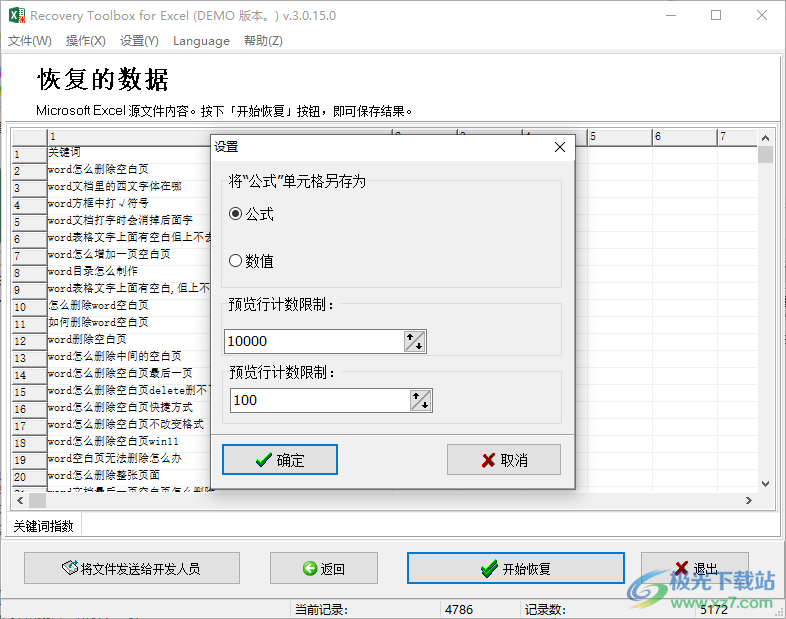This screenshot has height=619, width=786.
Task: Select the 公式 radio option
Action: click(x=252, y=215)
